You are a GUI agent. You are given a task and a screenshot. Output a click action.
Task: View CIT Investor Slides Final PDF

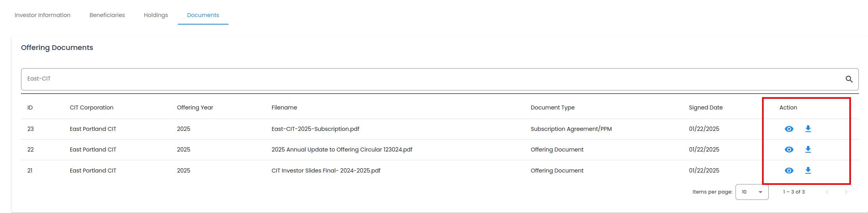(x=789, y=171)
